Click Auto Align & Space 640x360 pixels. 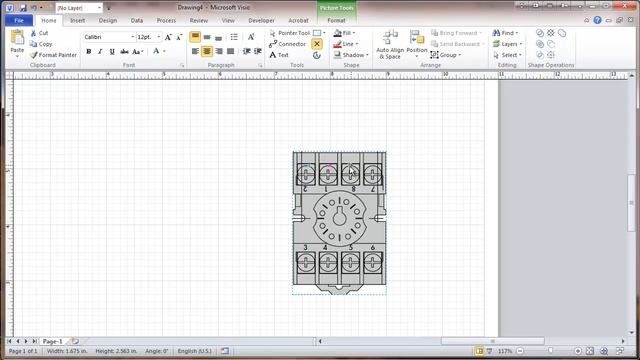tap(390, 45)
